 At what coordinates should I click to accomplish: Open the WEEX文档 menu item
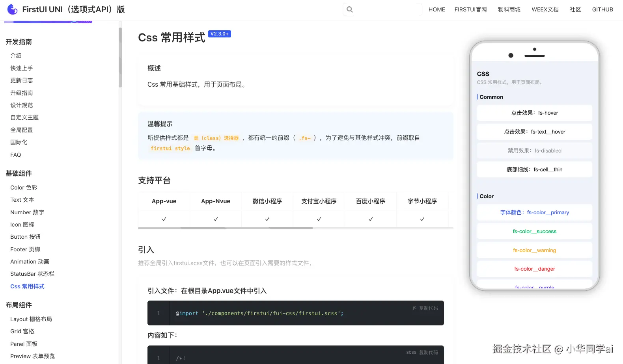tap(545, 9)
